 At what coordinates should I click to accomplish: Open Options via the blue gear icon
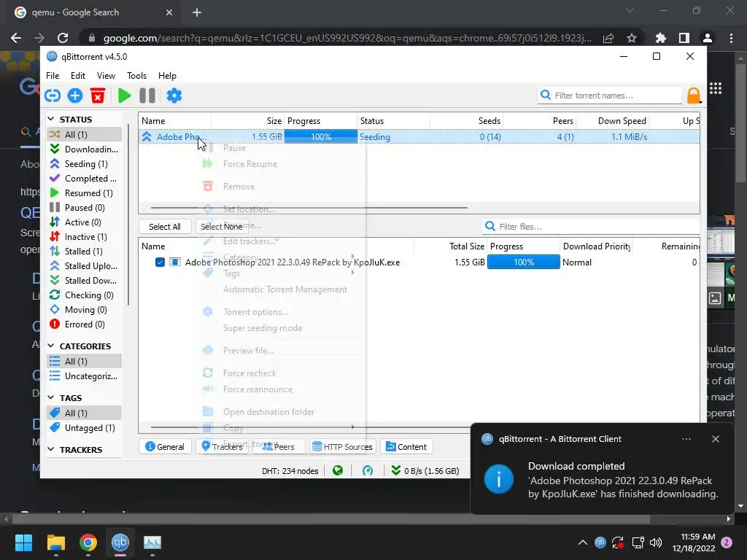point(174,96)
